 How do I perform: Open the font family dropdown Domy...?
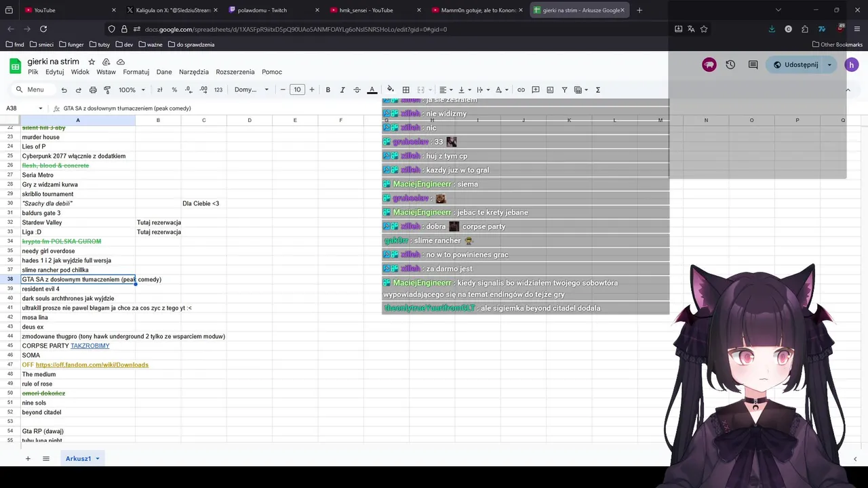click(x=252, y=89)
